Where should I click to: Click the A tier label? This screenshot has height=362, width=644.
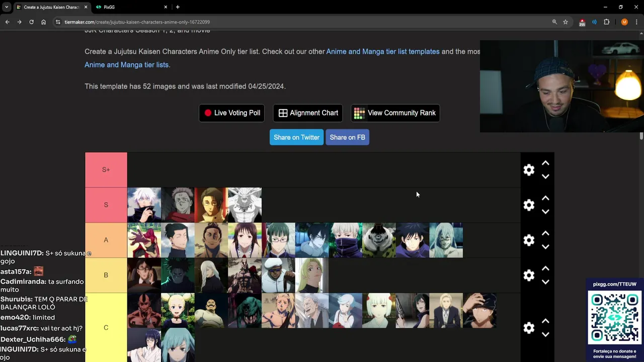pos(106,240)
